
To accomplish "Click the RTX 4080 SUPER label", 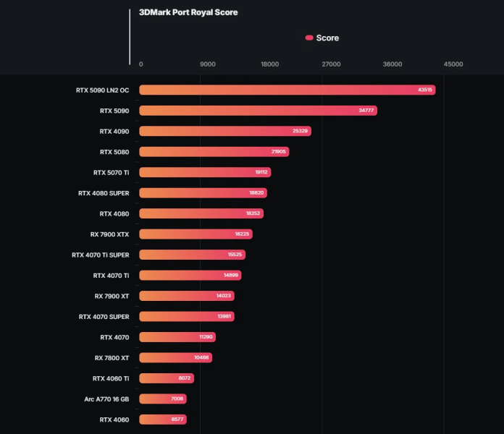I will tap(104, 193).
